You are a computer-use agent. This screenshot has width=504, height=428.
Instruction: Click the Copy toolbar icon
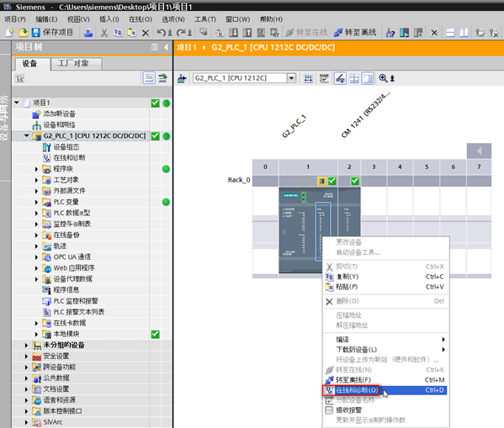point(118,33)
